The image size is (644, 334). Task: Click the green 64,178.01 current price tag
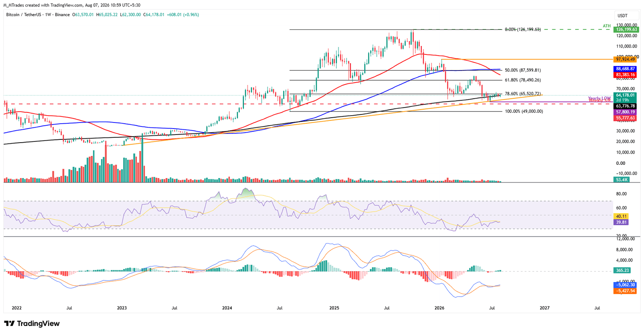625,95
